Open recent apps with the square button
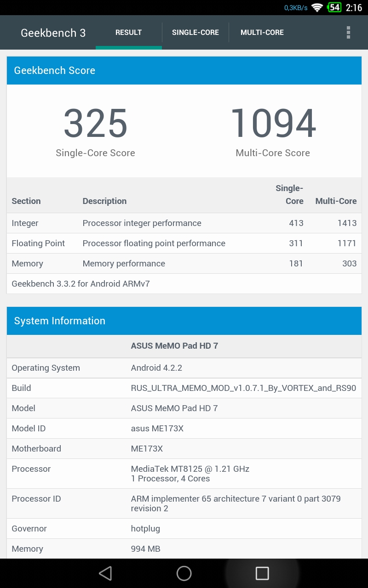 262,573
